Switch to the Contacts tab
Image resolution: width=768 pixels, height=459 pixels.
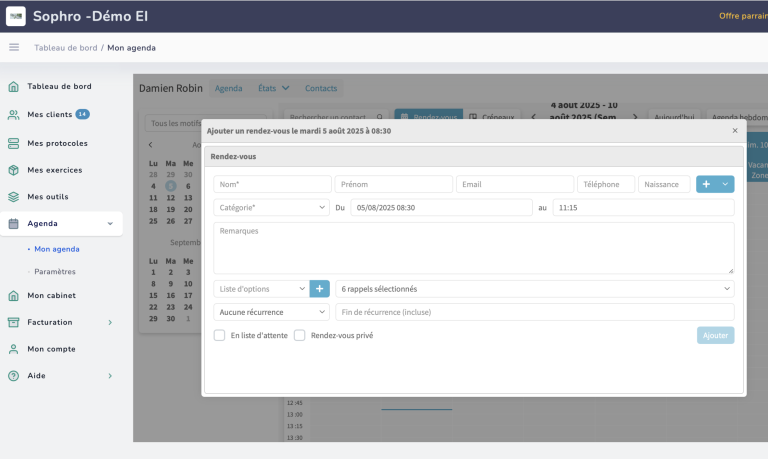(x=321, y=88)
